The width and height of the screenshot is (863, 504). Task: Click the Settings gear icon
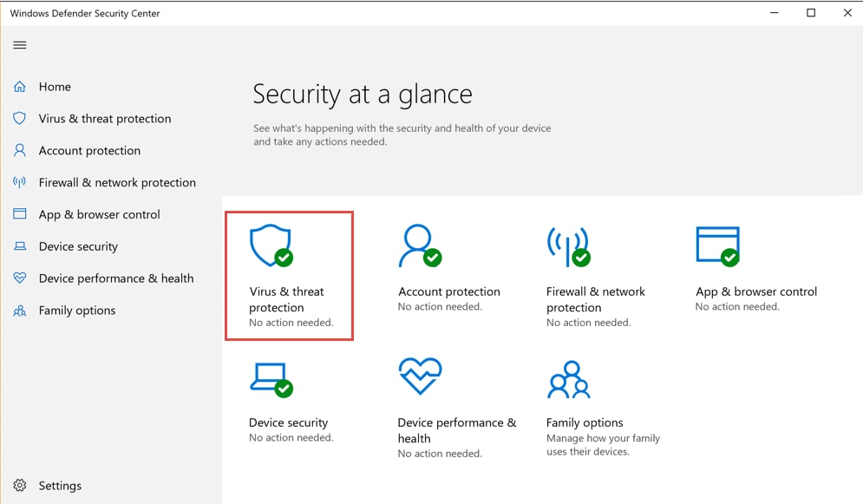point(20,486)
